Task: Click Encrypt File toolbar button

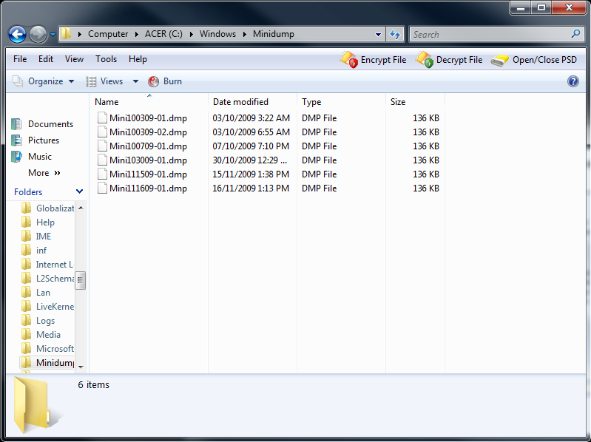Action: (x=373, y=60)
